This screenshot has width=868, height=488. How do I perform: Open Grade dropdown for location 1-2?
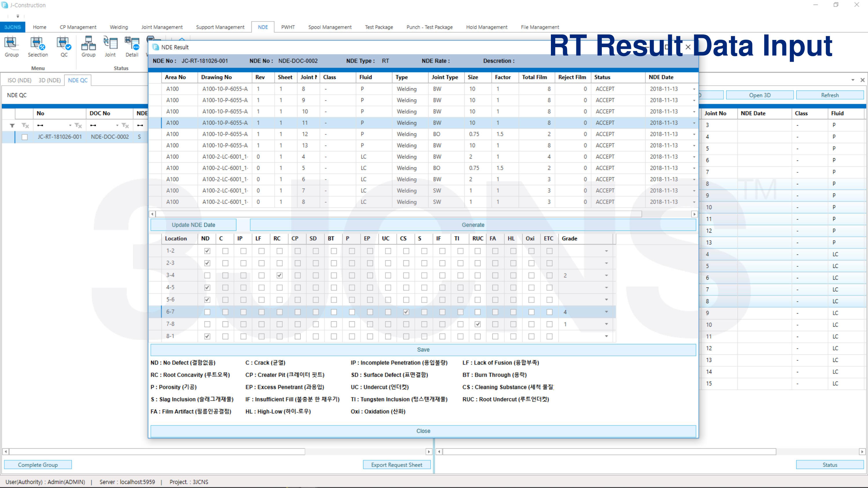tap(606, 251)
